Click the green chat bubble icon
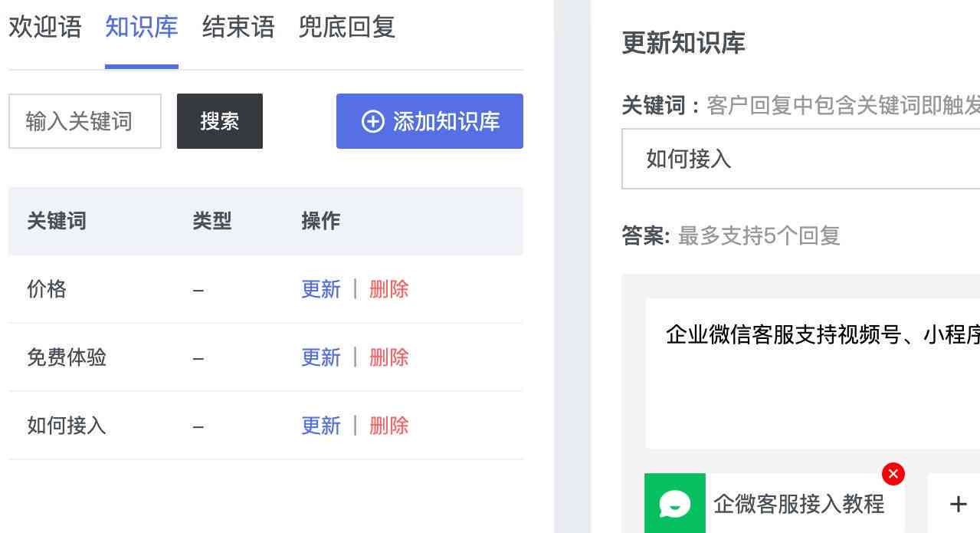980x533 pixels. (x=675, y=504)
